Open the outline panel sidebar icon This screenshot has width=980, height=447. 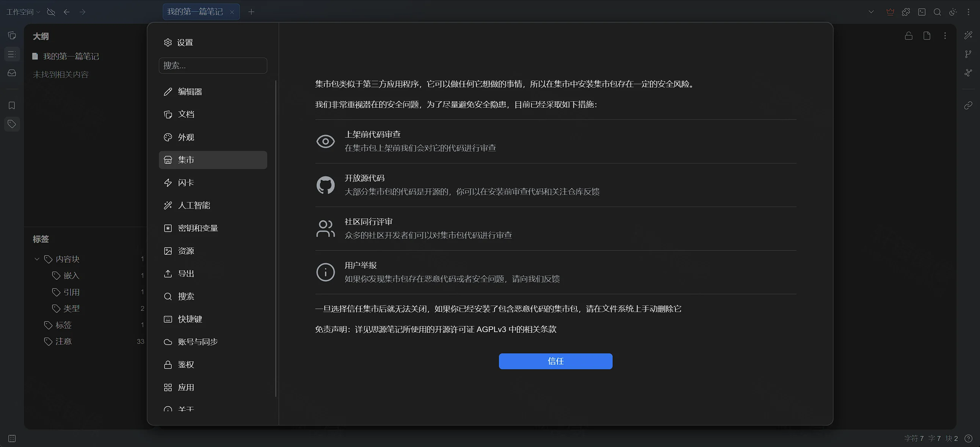[x=12, y=54]
